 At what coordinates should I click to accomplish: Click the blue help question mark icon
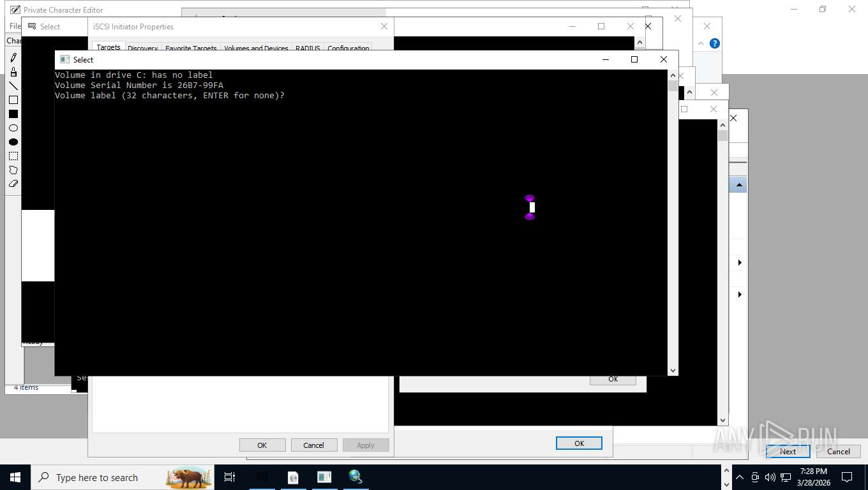[715, 43]
